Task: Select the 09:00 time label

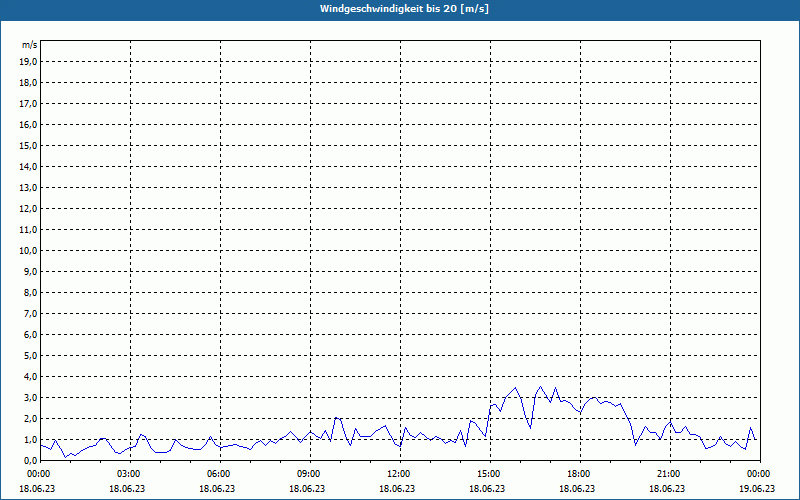Action: (x=310, y=474)
